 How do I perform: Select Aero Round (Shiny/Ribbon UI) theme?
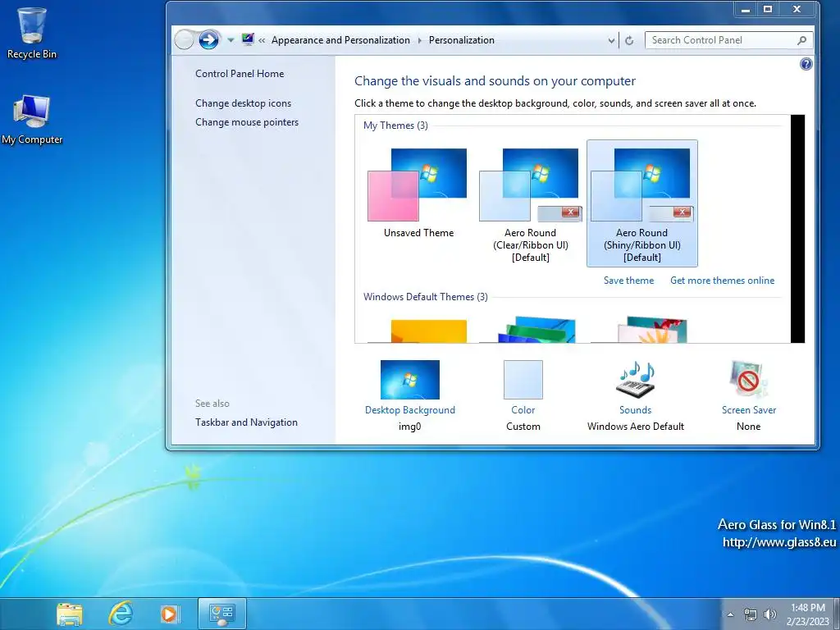pos(641,203)
